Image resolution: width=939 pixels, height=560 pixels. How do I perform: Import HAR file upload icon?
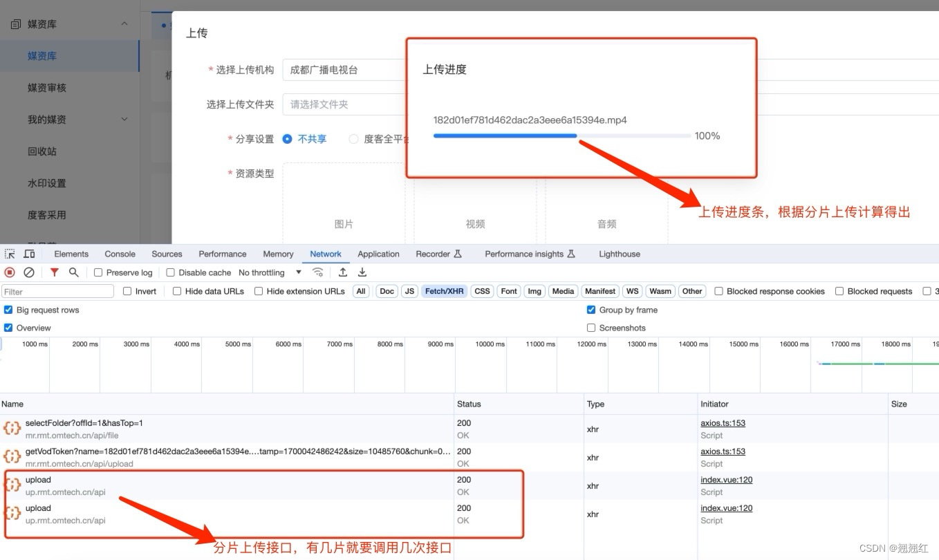click(342, 272)
